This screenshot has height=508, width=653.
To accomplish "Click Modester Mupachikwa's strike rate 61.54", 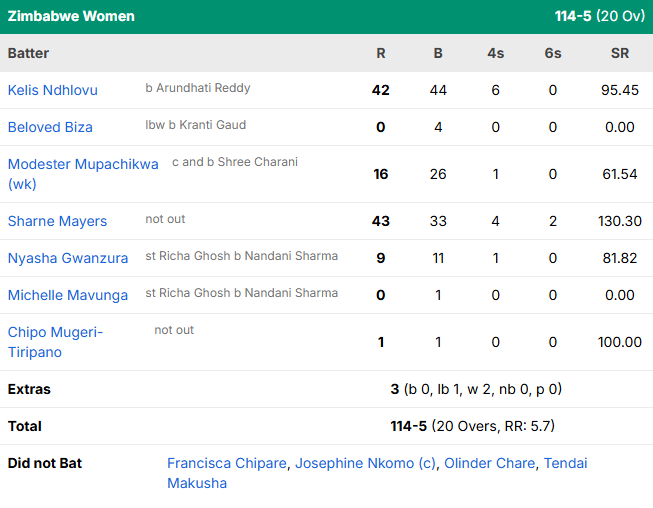I will pos(620,174).
